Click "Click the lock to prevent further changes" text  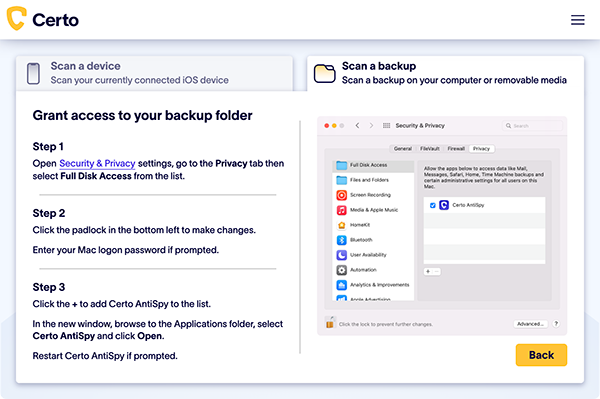pos(385,324)
